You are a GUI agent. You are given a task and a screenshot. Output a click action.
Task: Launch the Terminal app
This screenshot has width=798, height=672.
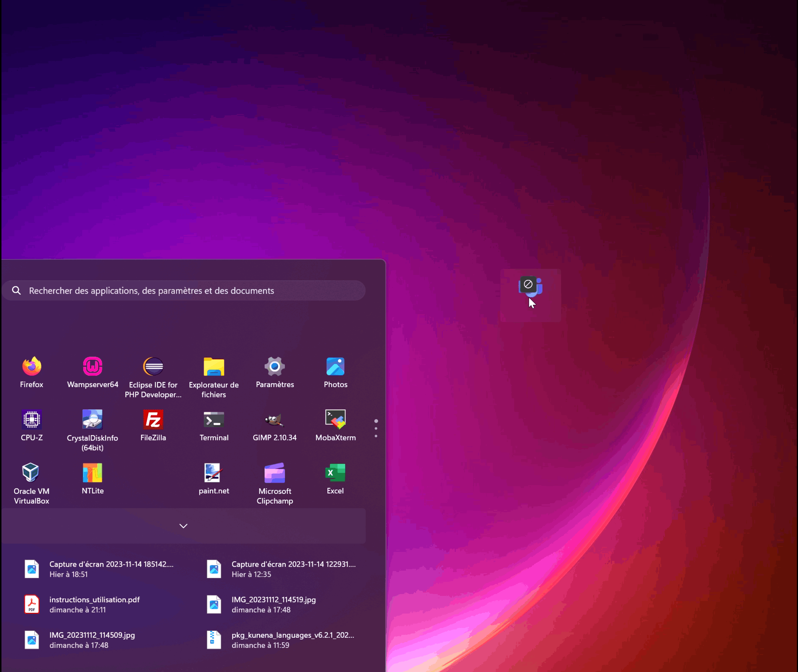(214, 426)
